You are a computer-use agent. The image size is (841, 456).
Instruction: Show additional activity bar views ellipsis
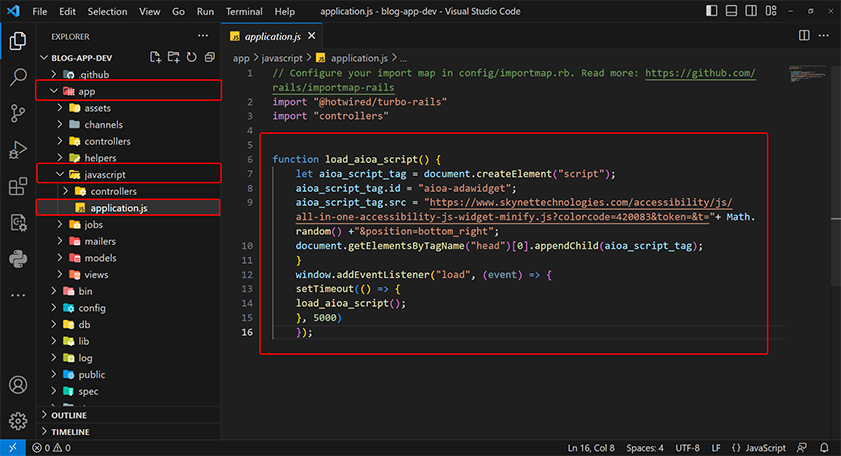pos(18,295)
